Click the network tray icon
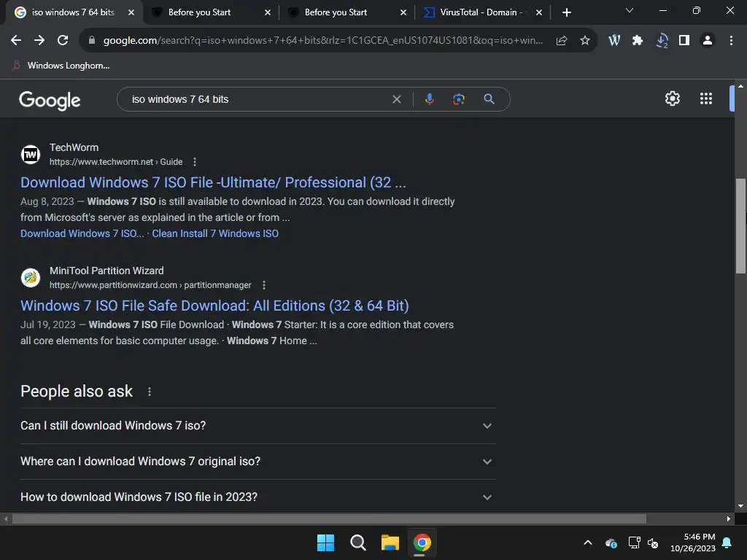The width and height of the screenshot is (747, 560). tap(634, 542)
